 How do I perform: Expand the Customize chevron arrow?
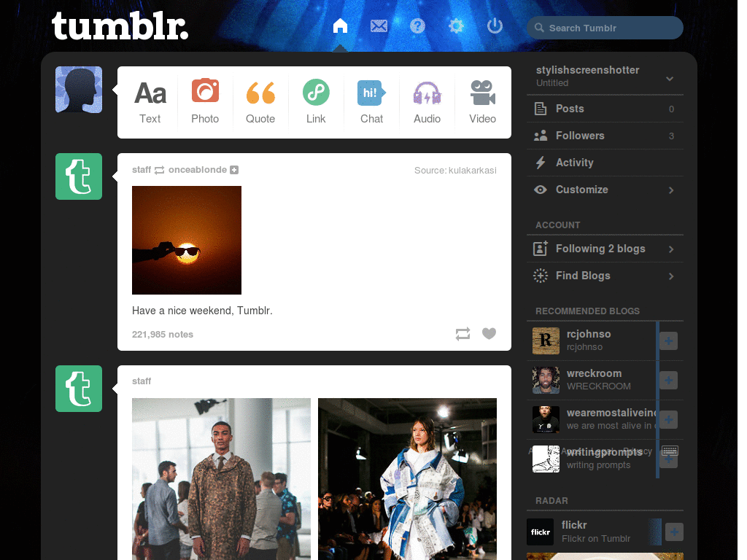pos(671,190)
